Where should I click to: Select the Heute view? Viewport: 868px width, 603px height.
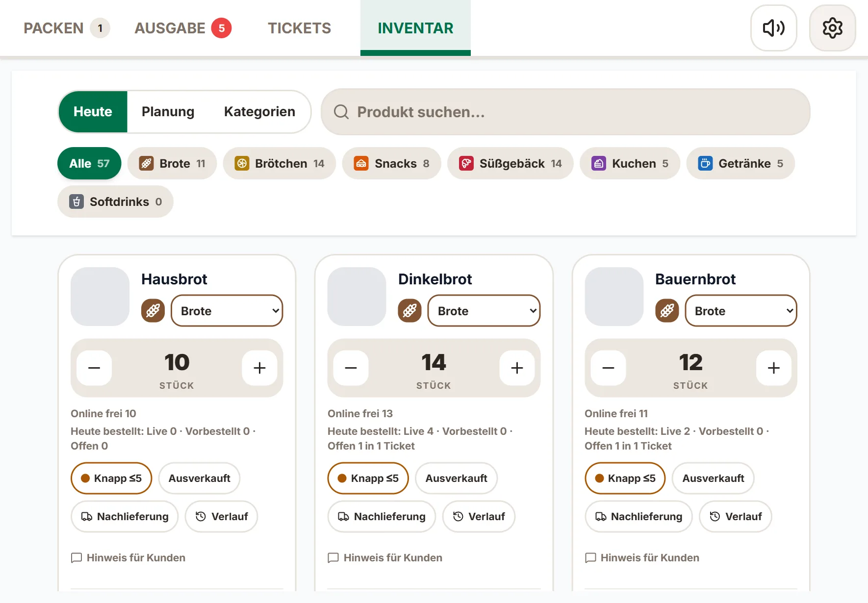[x=93, y=112]
